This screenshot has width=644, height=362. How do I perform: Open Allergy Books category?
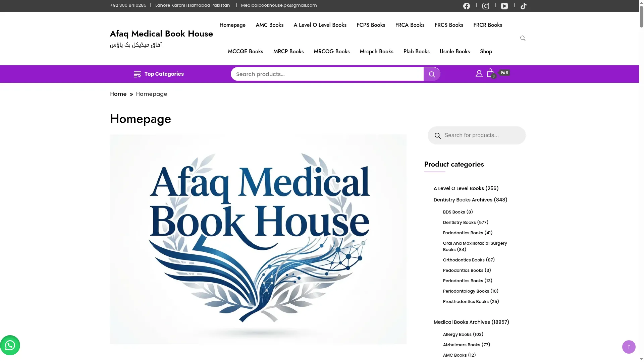click(457, 335)
